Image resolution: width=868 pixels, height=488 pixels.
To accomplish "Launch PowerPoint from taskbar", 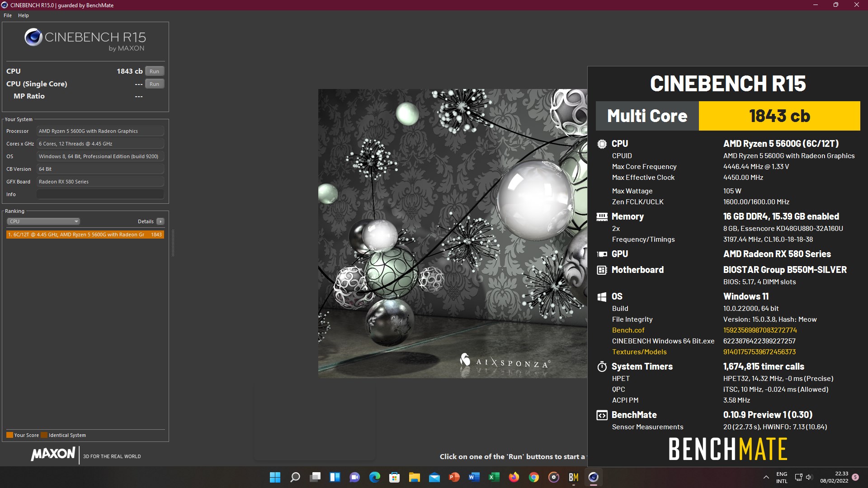I will point(454,477).
